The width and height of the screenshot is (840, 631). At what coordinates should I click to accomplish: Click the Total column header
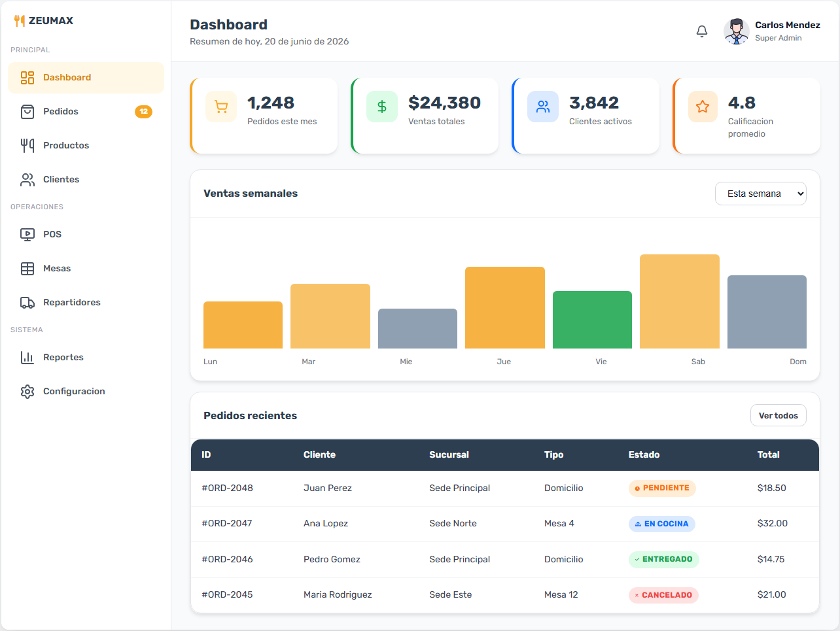(769, 455)
